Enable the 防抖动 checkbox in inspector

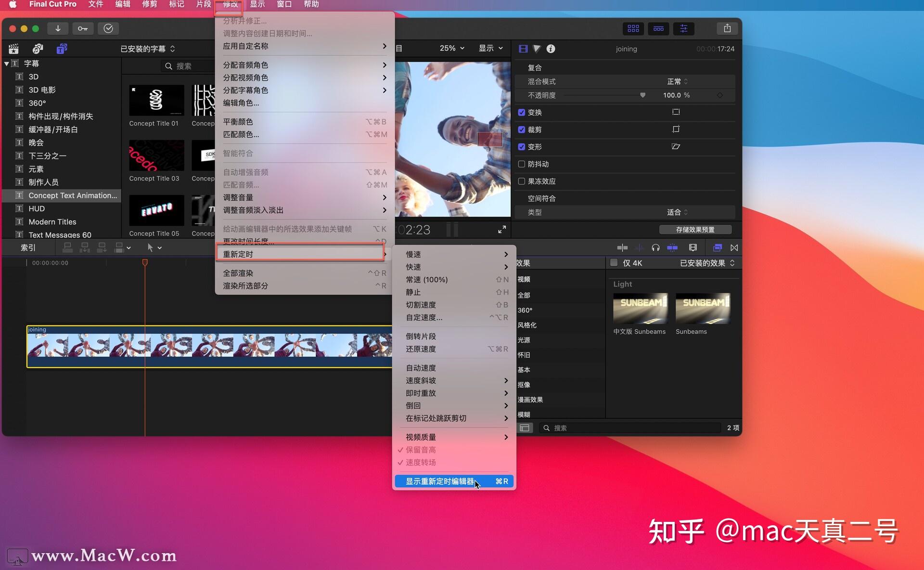tap(521, 163)
